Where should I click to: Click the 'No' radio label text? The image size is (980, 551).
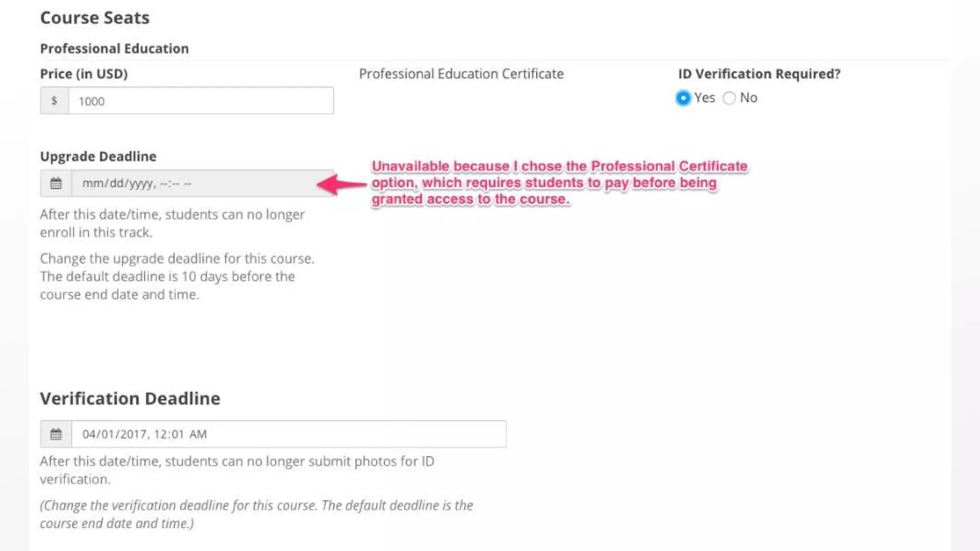tap(748, 98)
